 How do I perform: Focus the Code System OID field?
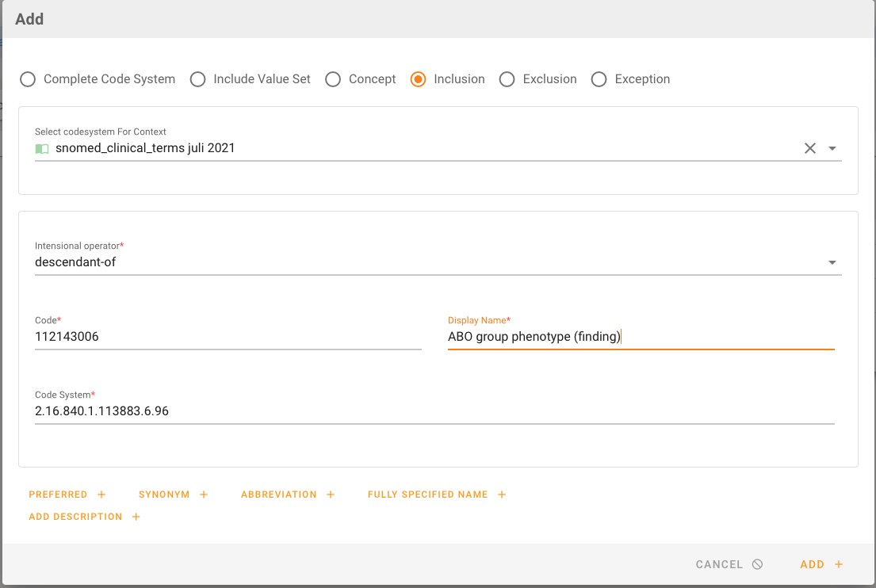pos(434,411)
